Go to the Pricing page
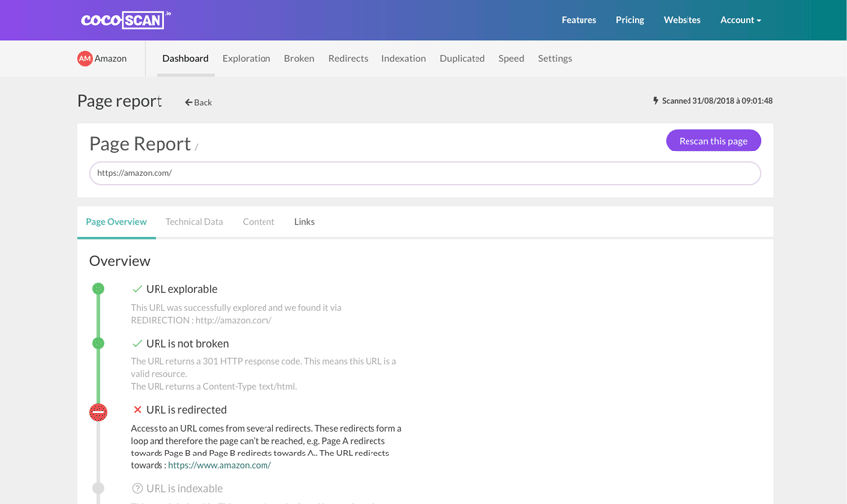 (630, 20)
